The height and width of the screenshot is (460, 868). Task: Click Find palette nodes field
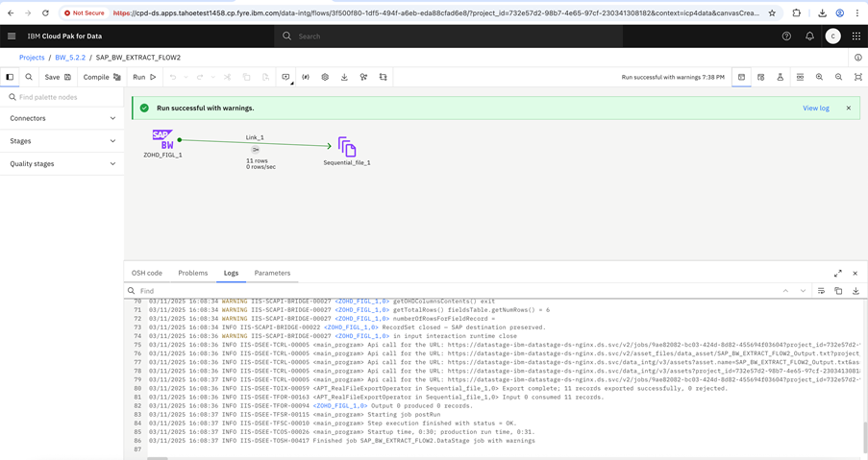(62, 97)
